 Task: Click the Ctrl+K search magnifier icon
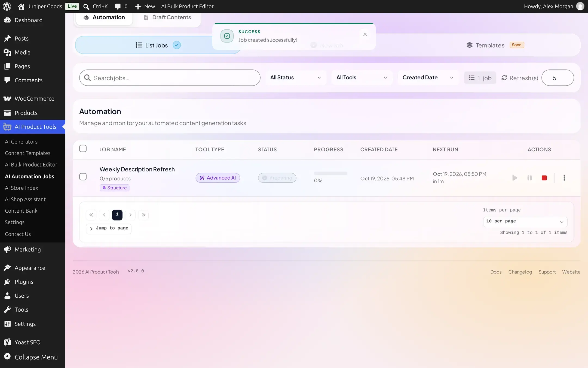(x=86, y=7)
